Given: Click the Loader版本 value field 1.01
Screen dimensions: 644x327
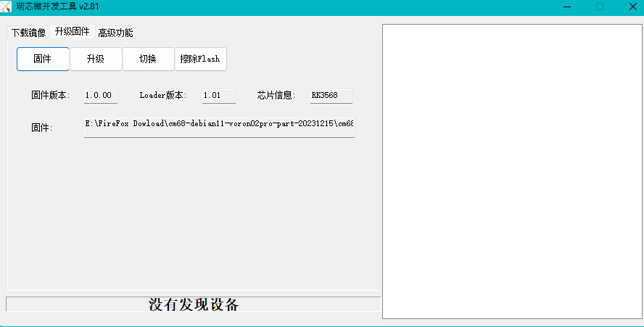Looking at the screenshot, I should 219,96.
